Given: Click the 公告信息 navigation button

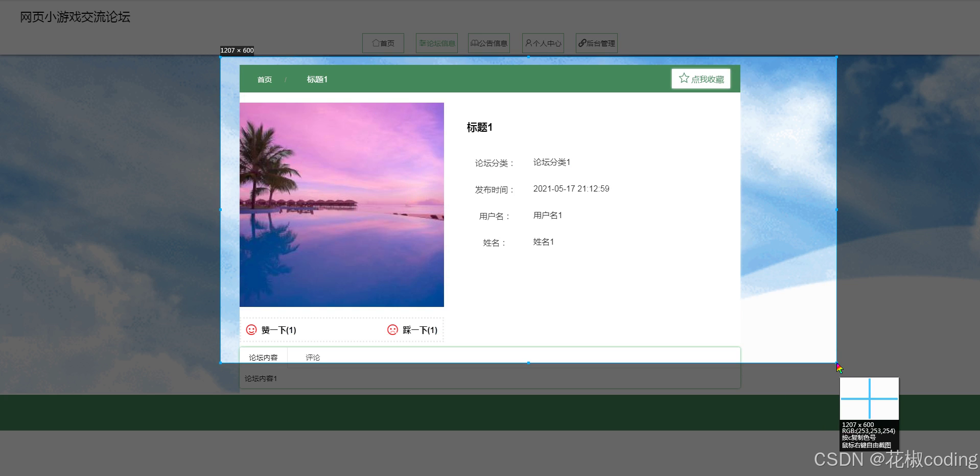Looking at the screenshot, I should (x=488, y=43).
